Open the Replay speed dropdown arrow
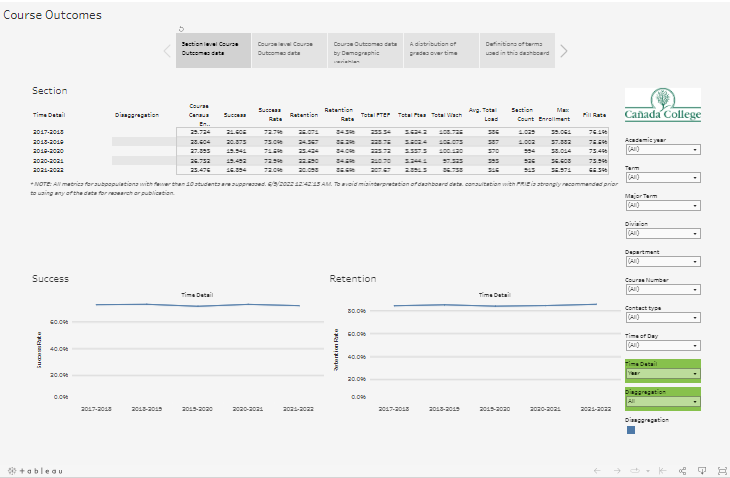The image size is (730, 478). pos(648,471)
